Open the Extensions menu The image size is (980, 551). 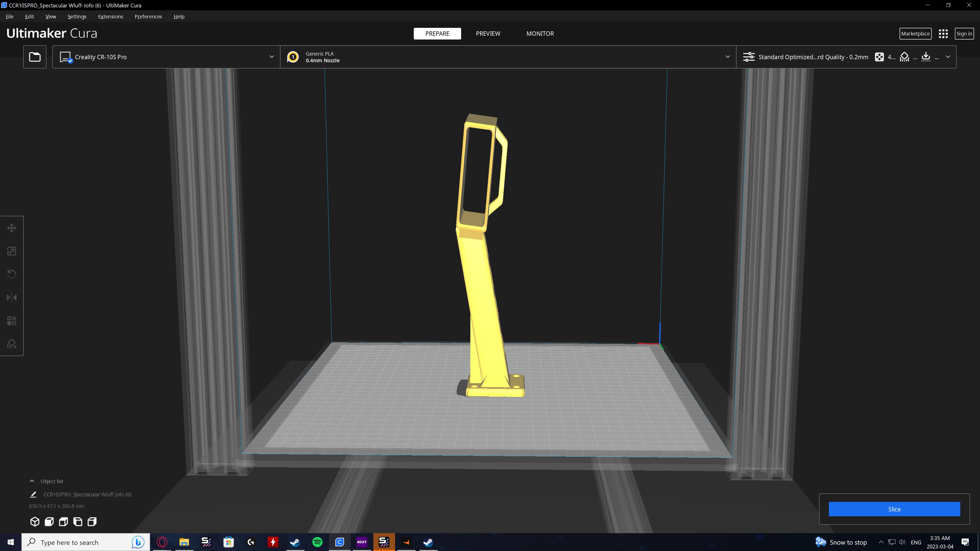click(110, 17)
